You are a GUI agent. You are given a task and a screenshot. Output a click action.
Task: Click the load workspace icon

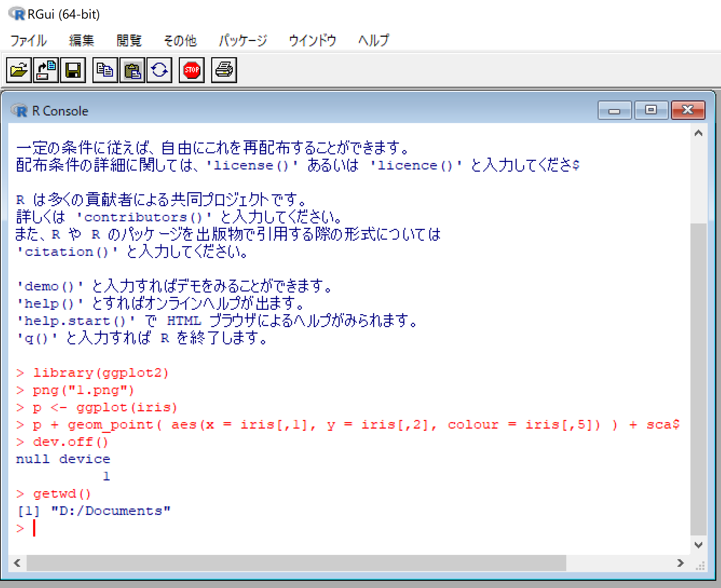pos(46,70)
